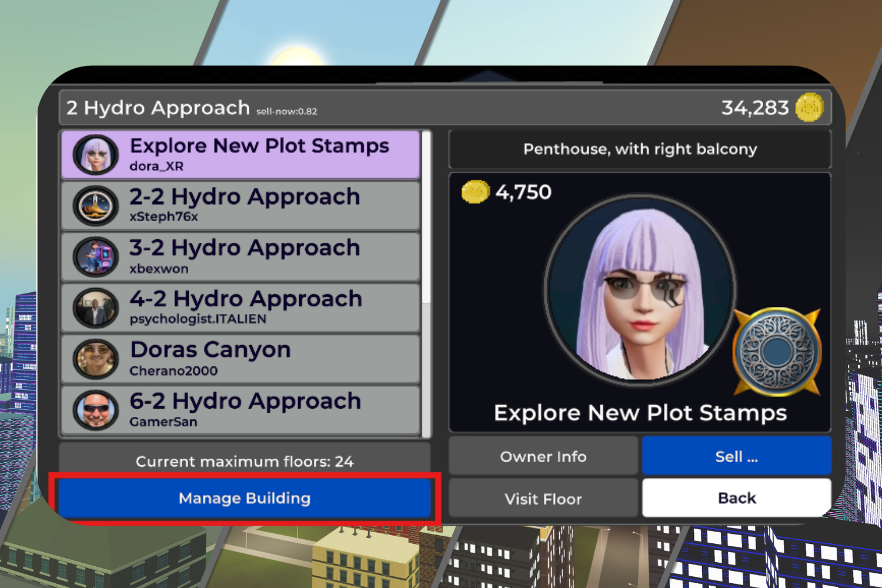Select the Doras Canyon floor entry
This screenshot has height=588, width=882.
pos(240,359)
